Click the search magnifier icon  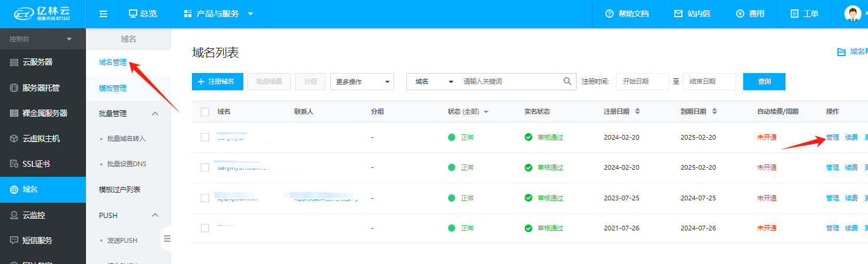tap(567, 81)
